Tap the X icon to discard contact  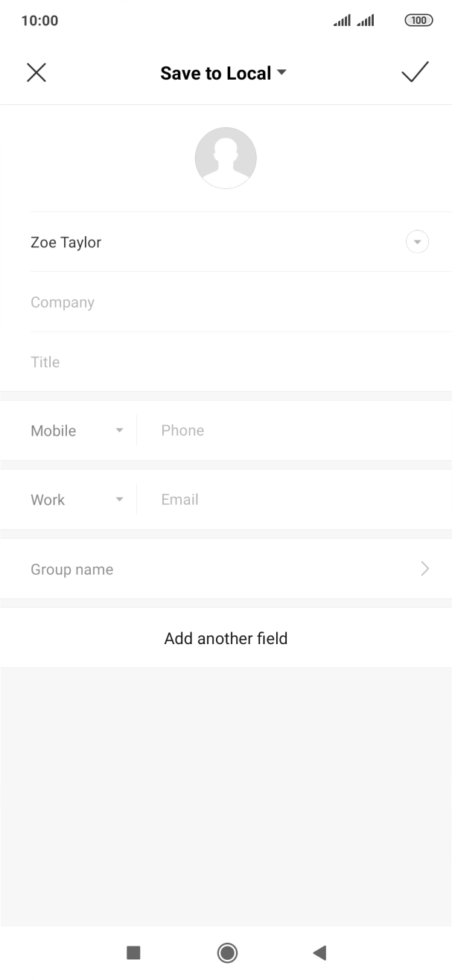coord(36,72)
